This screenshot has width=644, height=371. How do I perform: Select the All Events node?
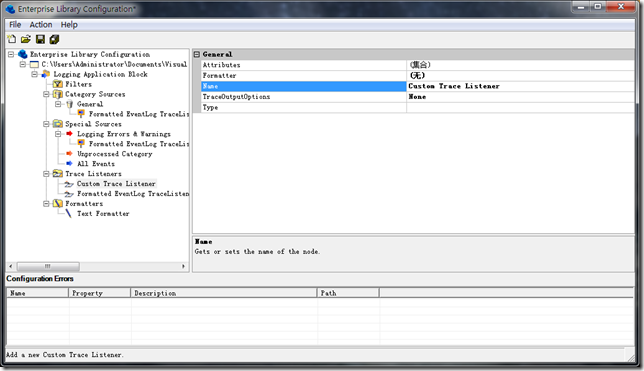(96, 164)
